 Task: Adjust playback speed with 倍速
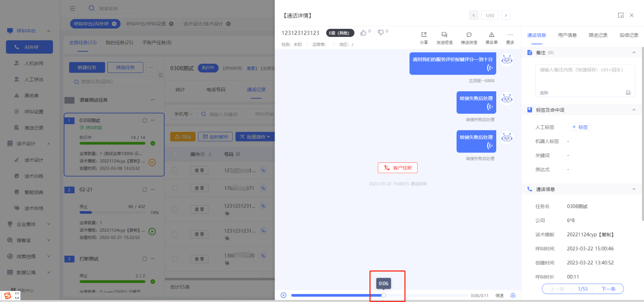(x=499, y=296)
